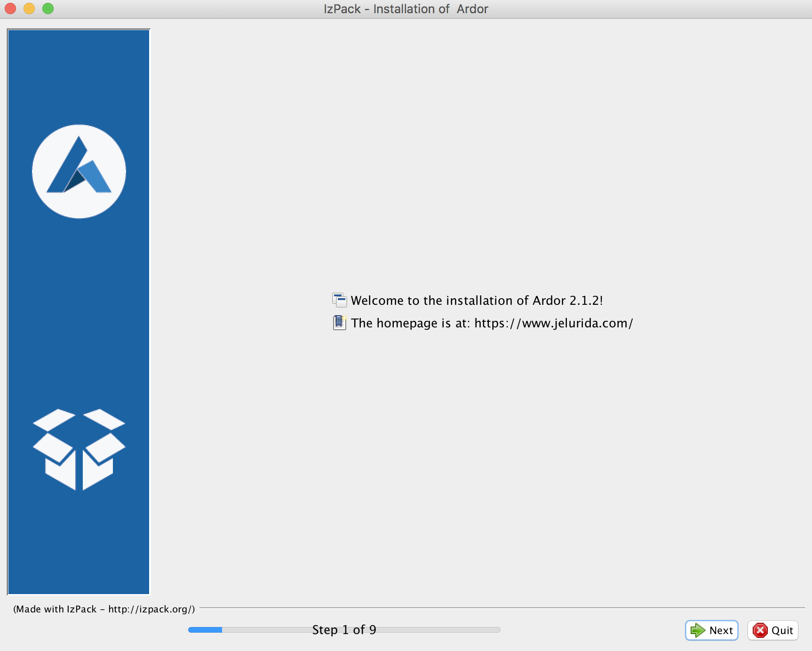Close the installer with the red window button

[x=10, y=8]
